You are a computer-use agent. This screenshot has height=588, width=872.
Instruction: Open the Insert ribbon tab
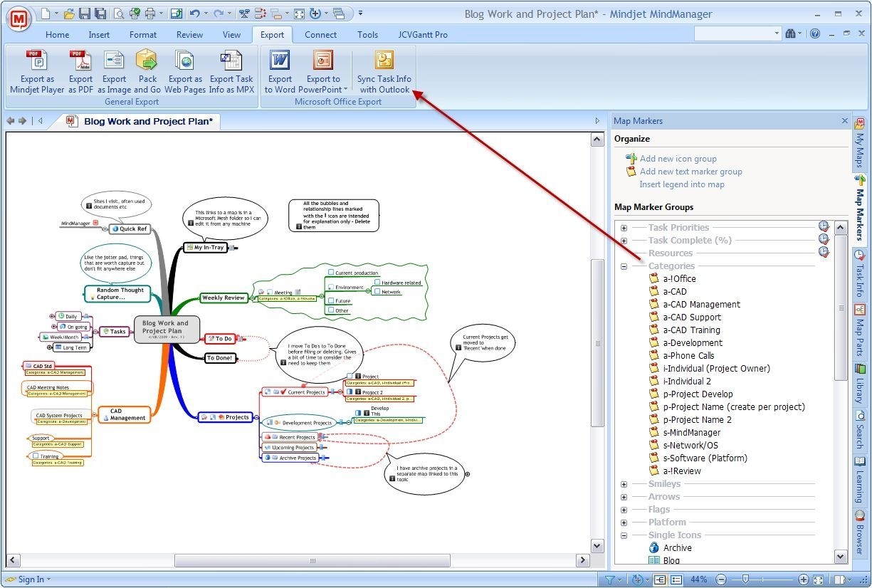[99, 34]
